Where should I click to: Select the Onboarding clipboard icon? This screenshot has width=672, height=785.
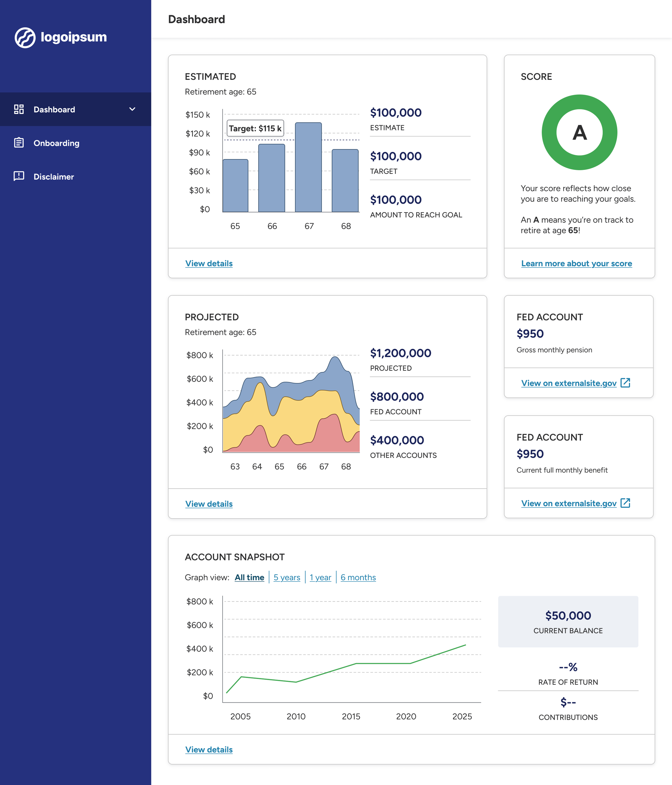point(18,143)
